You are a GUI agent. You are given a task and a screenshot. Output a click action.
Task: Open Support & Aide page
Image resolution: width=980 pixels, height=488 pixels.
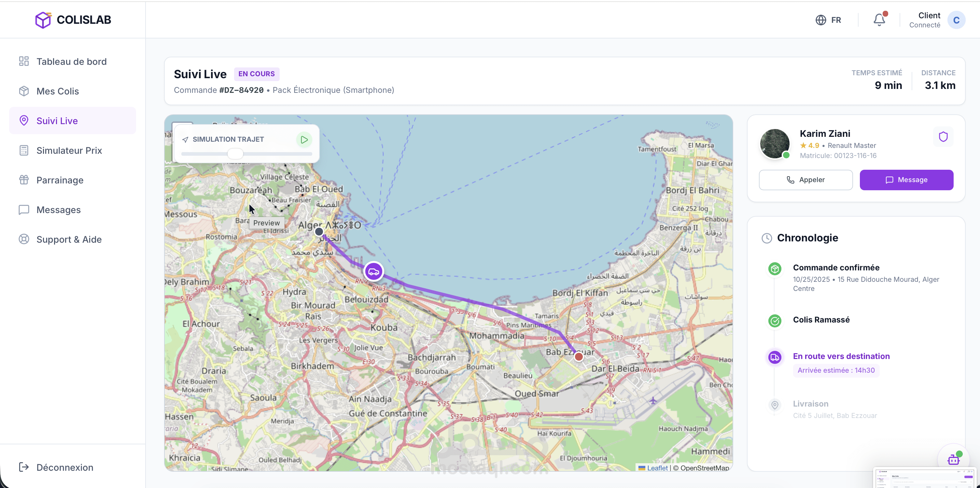point(69,239)
